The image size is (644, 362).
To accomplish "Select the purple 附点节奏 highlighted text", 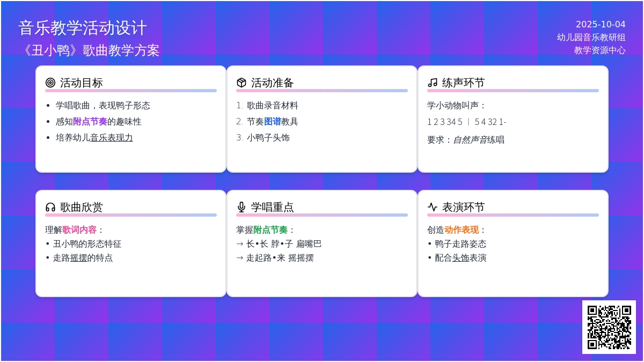I will click(90, 122).
